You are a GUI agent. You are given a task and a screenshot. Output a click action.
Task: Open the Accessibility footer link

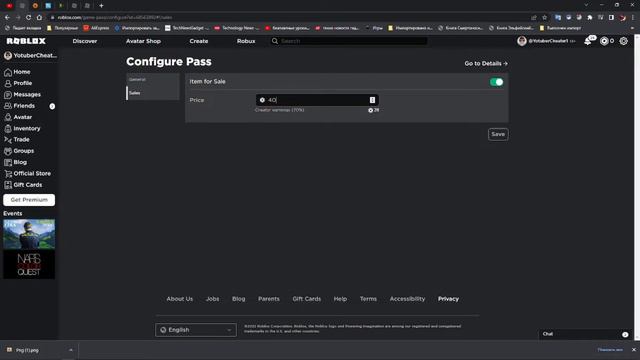(x=407, y=299)
